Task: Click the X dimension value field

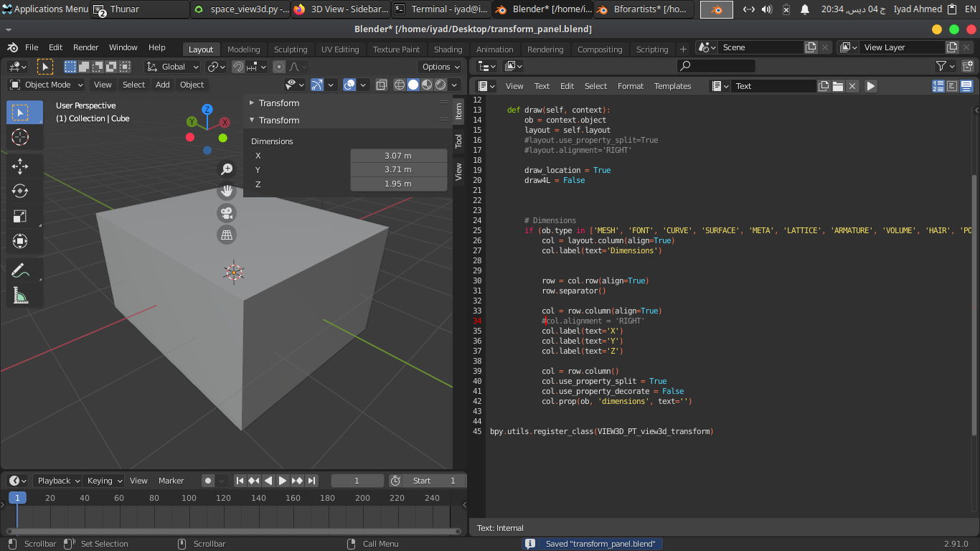Action: [398, 156]
